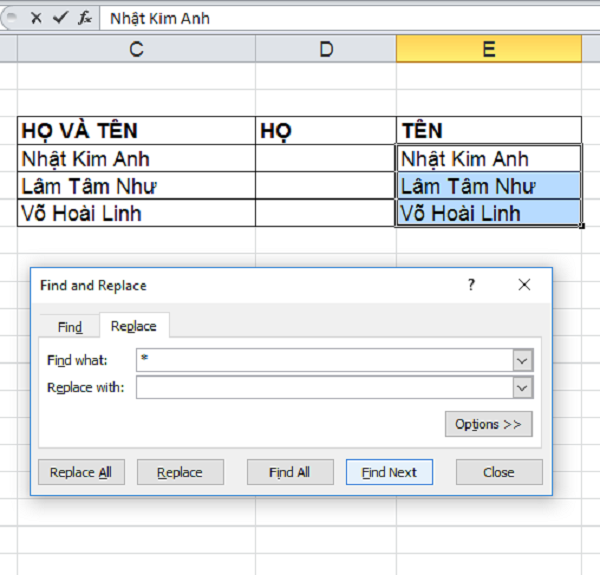Expand the Find what dropdown arrow

click(522, 360)
